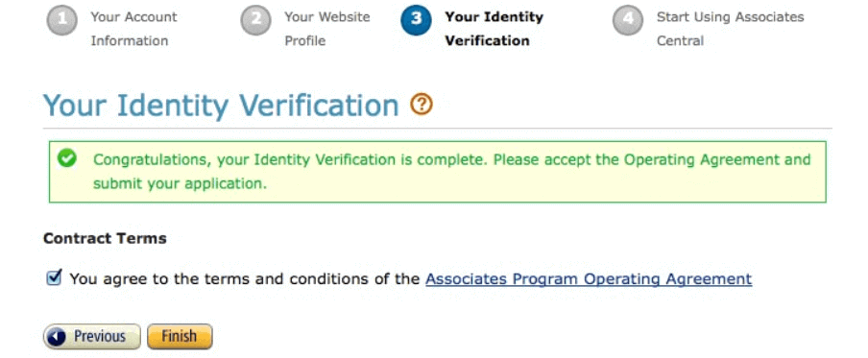Image resolution: width=868 pixels, height=358 pixels.
Task: Select the Start Using Associates Central step
Action: pos(730,29)
